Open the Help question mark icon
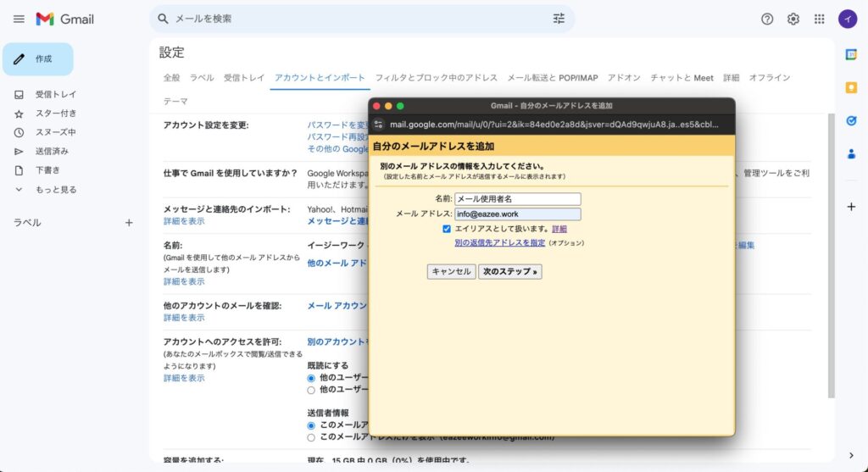Screen dimensions: 868x472 (766, 19)
